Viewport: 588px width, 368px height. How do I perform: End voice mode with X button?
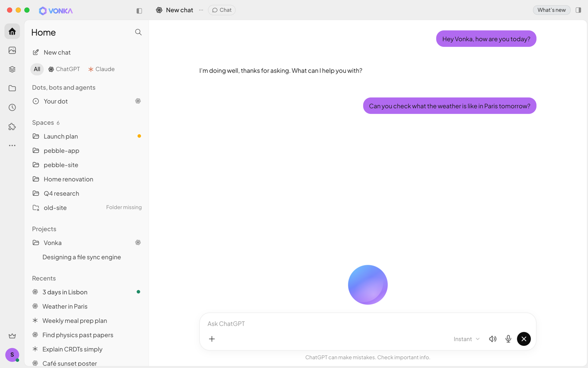524,339
